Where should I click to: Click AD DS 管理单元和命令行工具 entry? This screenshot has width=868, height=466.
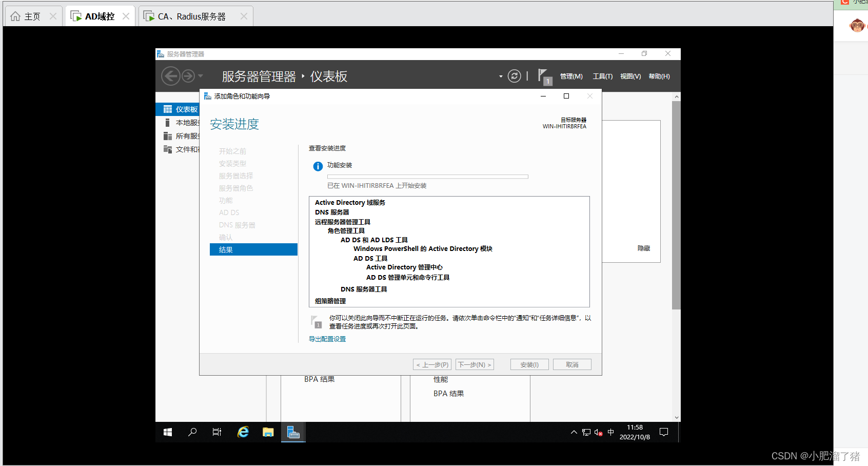[408, 278]
